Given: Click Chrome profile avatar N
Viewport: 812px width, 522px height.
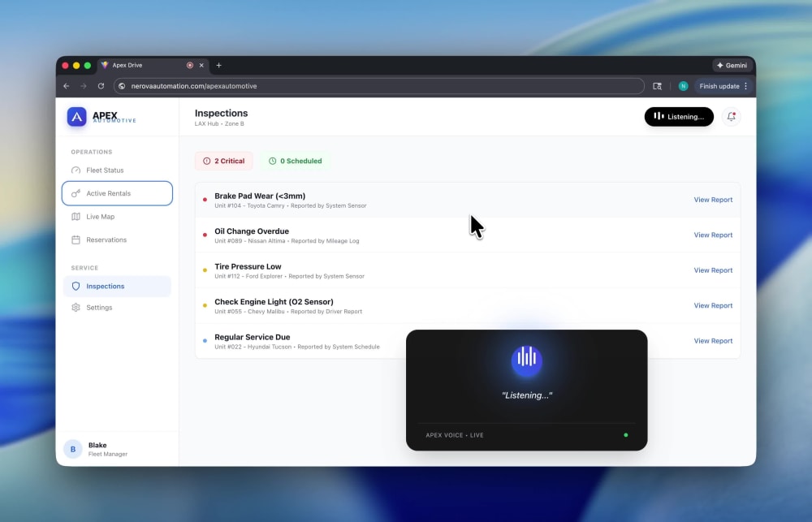Looking at the screenshot, I should 683,86.
